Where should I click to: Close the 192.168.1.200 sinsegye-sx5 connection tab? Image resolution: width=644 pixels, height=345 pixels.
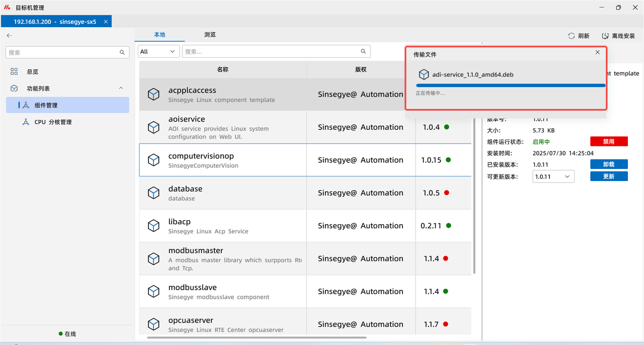click(x=106, y=22)
